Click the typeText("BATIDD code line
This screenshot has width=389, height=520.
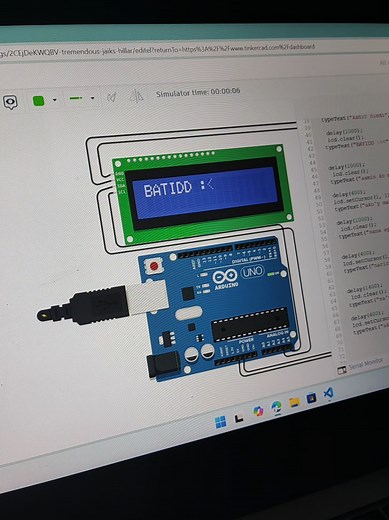point(357,145)
